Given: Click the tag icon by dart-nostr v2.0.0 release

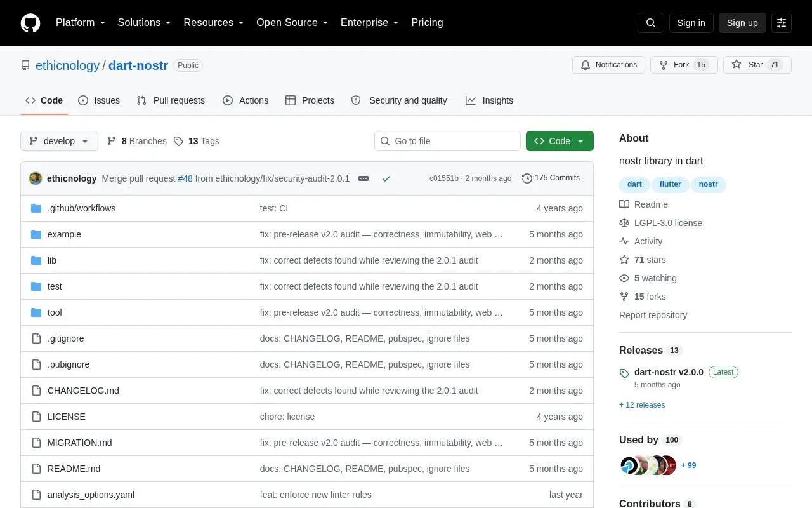Looking at the screenshot, I should [624, 373].
